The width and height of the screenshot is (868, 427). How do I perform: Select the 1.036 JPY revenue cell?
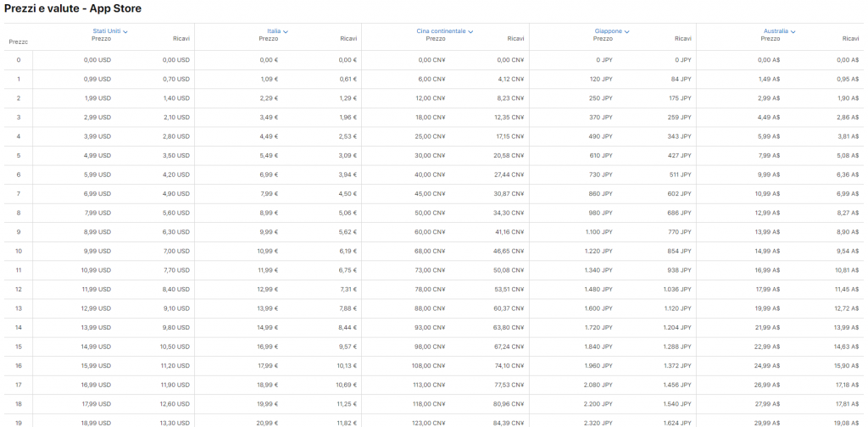[x=678, y=289]
